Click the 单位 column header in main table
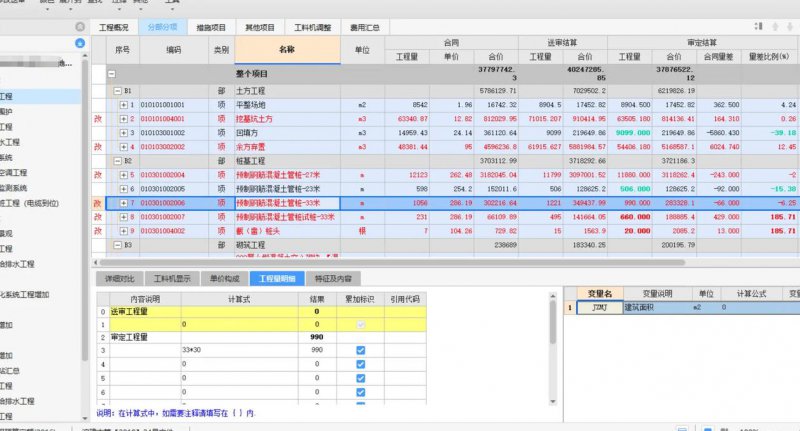 [x=362, y=50]
